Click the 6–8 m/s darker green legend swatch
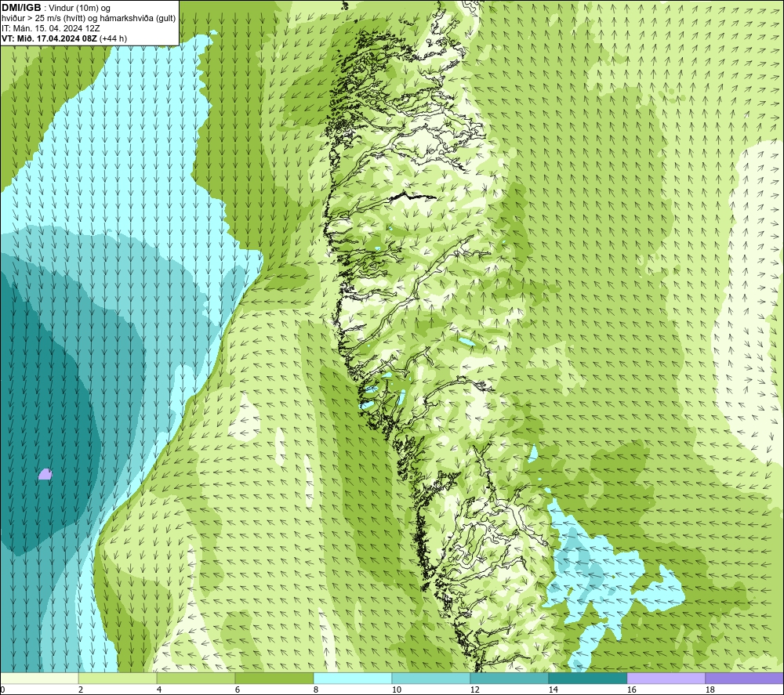The image size is (784, 695). 274,678
